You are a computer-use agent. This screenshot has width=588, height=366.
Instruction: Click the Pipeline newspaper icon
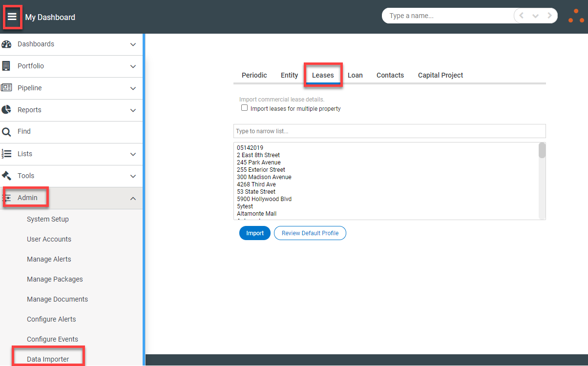tap(6, 88)
